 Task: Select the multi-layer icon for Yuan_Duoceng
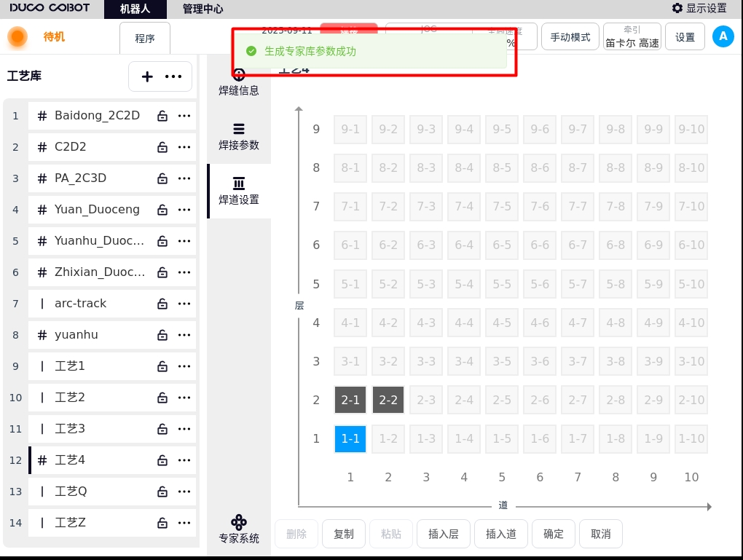pos(42,210)
